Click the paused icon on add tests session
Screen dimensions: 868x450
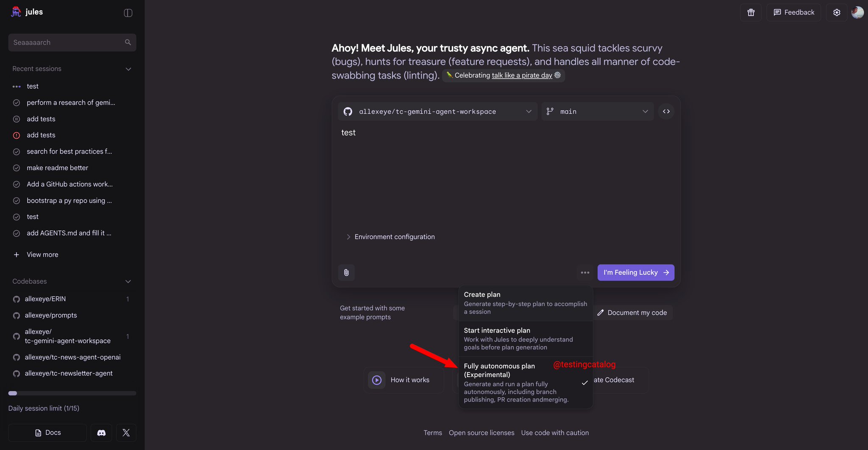pos(17,119)
